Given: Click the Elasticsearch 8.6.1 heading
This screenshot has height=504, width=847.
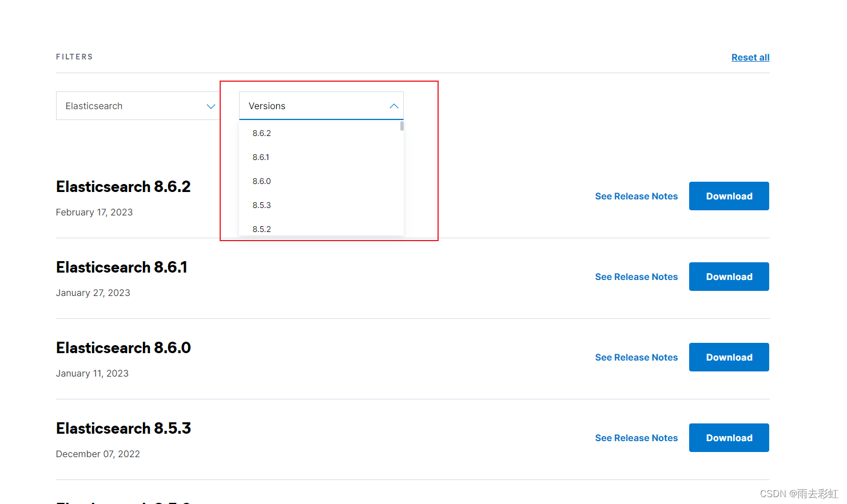Looking at the screenshot, I should click(122, 267).
